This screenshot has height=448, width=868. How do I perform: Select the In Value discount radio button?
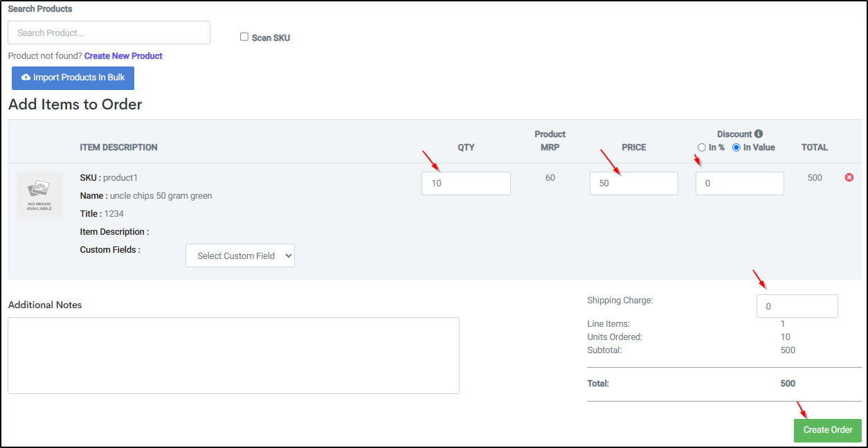pos(736,147)
